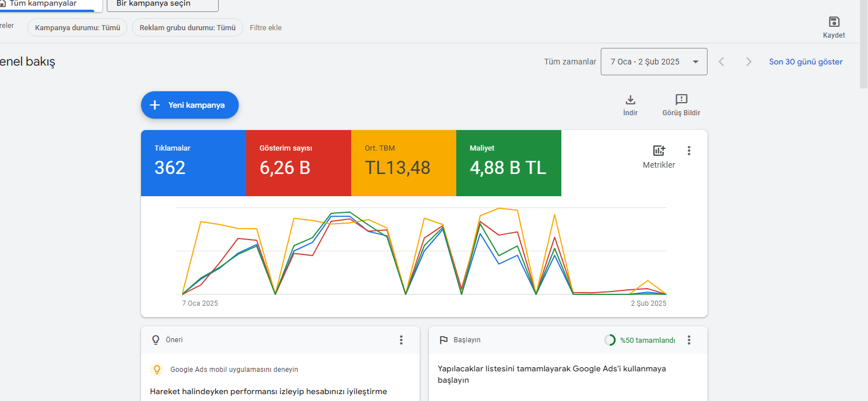Select the red Gösterim sayısı metric tile
868x401 pixels.
coord(299,163)
